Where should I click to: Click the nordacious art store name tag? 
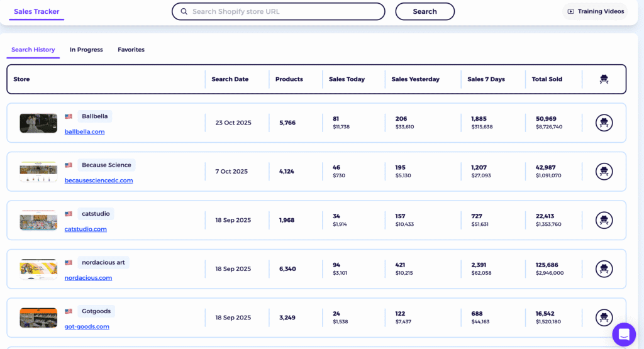103,262
